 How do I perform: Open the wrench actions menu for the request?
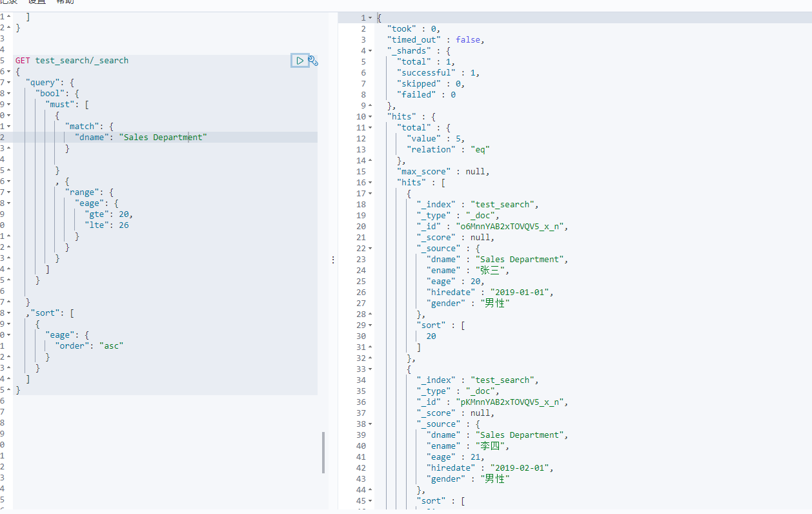click(x=313, y=61)
